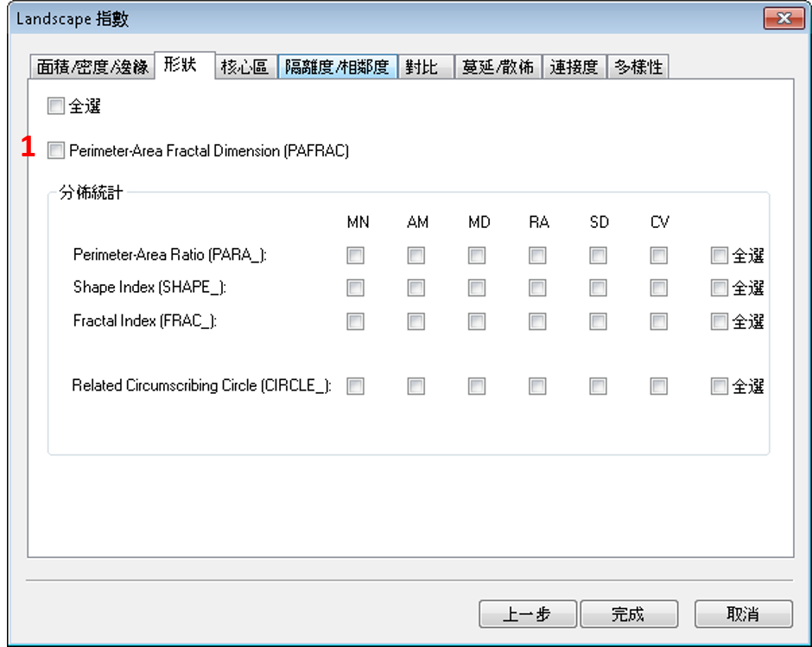This screenshot has width=812, height=647.
Task: Open the 面積/密度/邊緣 tab
Action: 92,67
